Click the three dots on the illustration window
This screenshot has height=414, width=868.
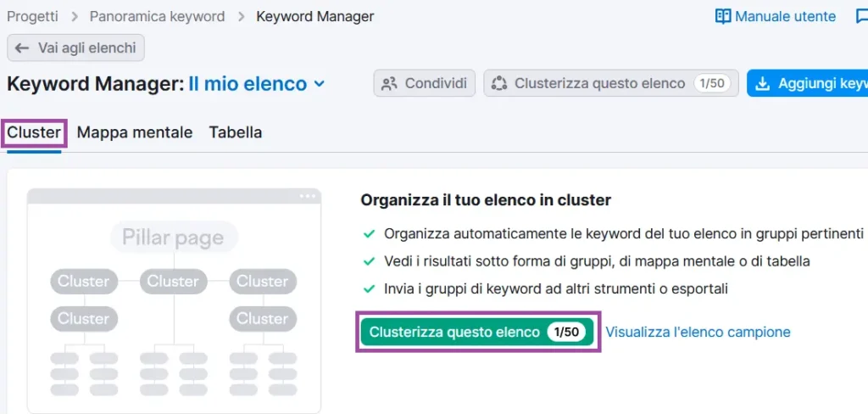click(307, 196)
